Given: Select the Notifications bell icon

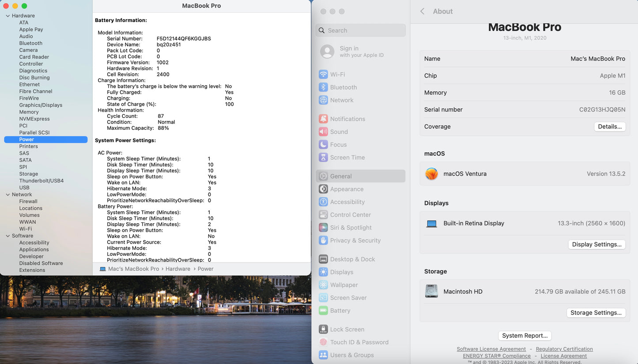Looking at the screenshot, I should tap(323, 119).
